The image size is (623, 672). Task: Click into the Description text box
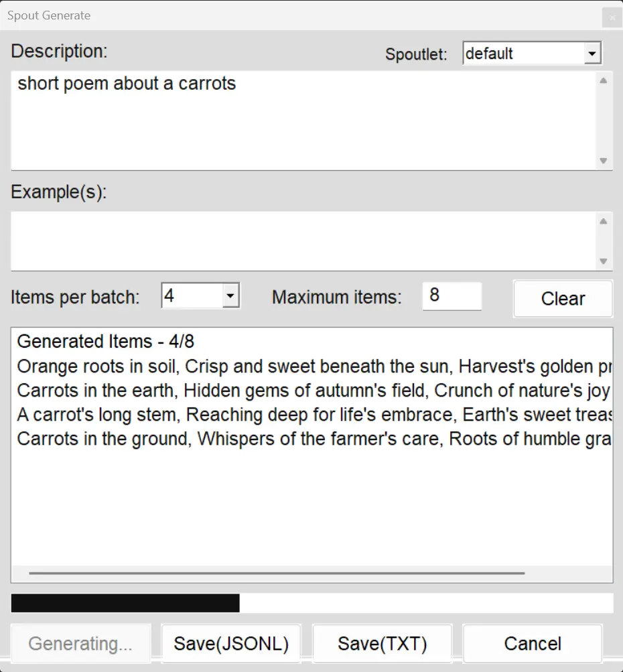303,121
